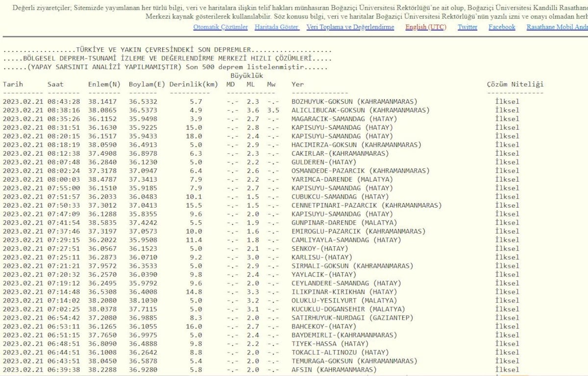Screen dimensions: 588x376
Task: Click the Enlem(N) column header
Action: tap(104, 84)
